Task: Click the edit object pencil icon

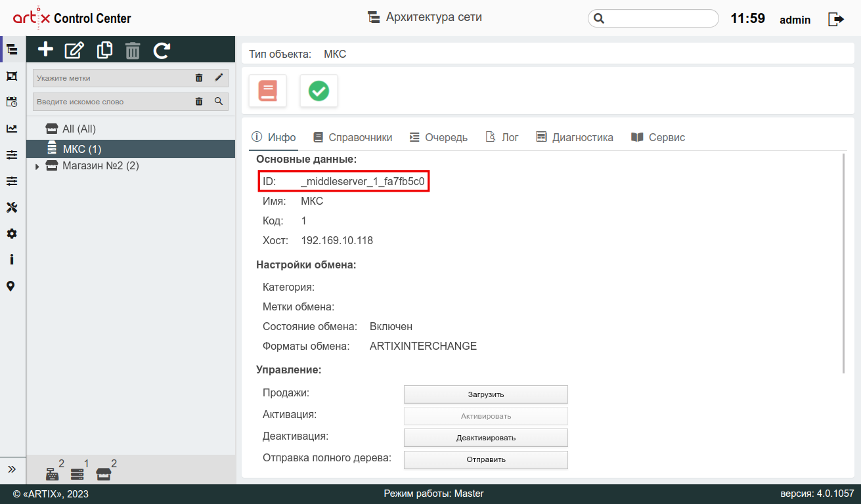Action: (x=74, y=50)
